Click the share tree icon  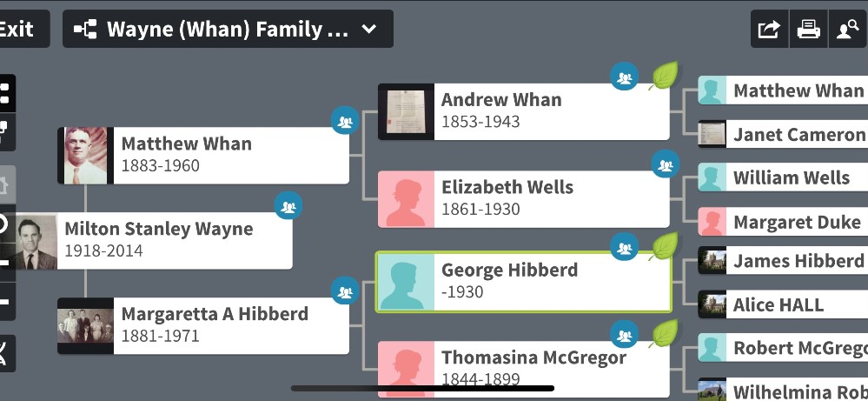point(769,30)
